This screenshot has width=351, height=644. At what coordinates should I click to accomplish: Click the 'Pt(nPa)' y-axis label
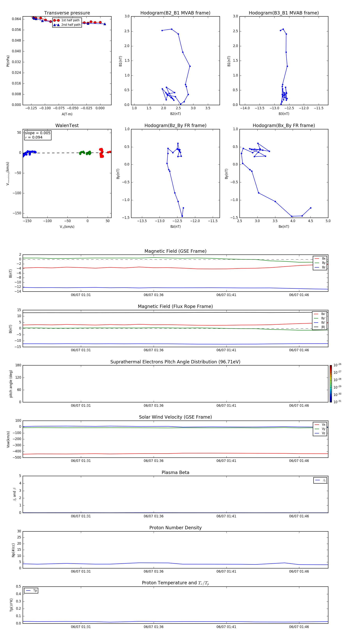click(x=8, y=61)
